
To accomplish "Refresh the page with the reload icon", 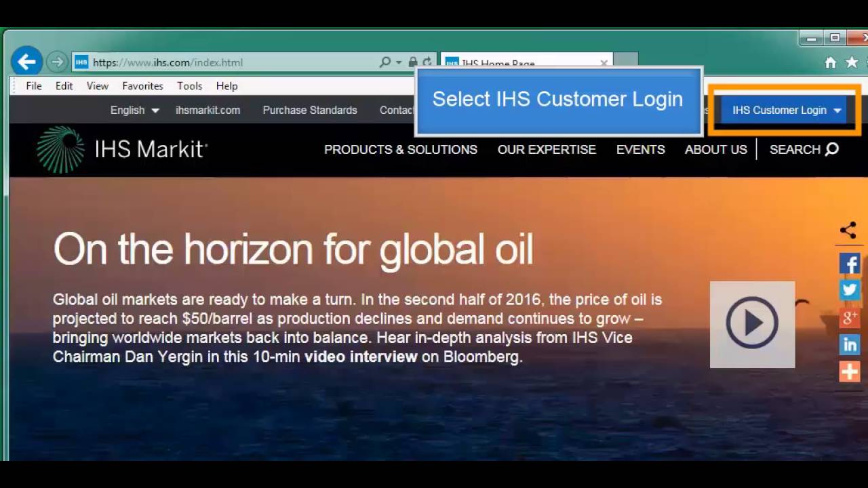I will 427,62.
